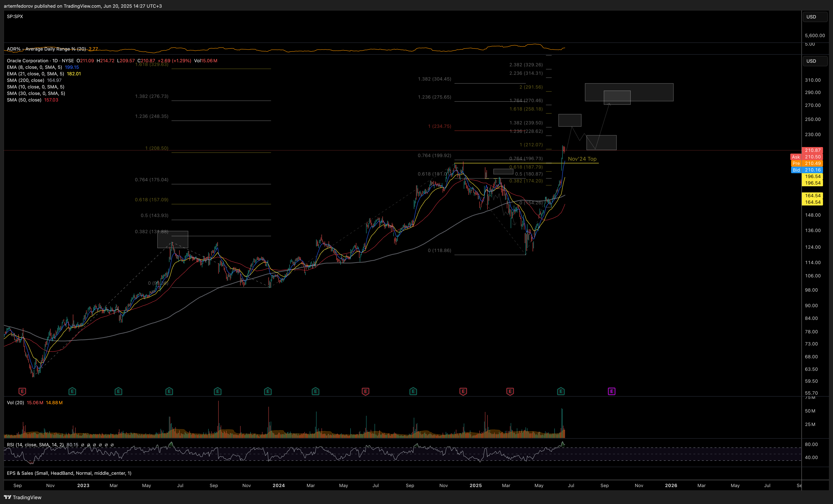Click the 1.382 (304.45) Fibonacci label
833x504 pixels.
point(435,79)
